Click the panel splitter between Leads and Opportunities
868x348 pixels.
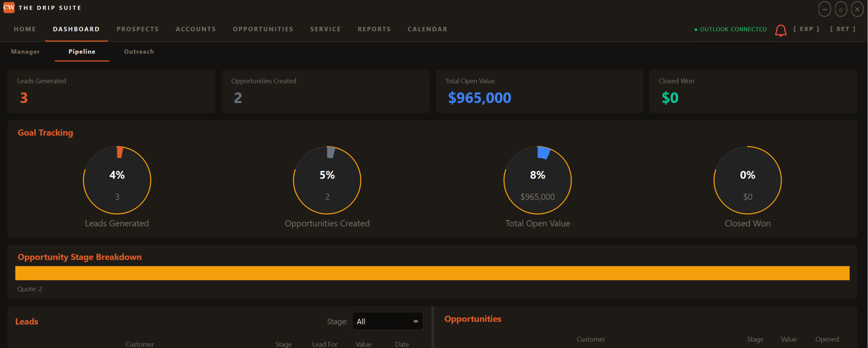click(x=433, y=327)
